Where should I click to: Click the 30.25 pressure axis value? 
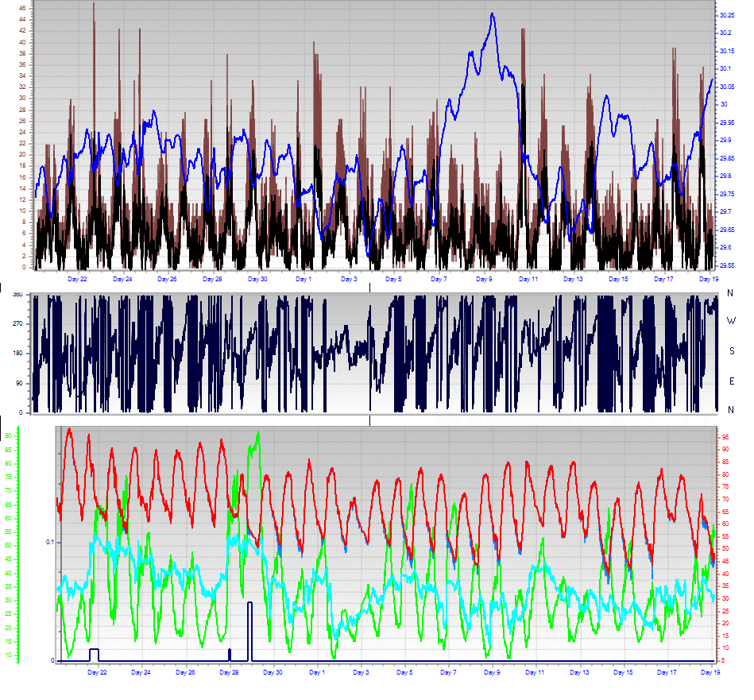point(727,15)
